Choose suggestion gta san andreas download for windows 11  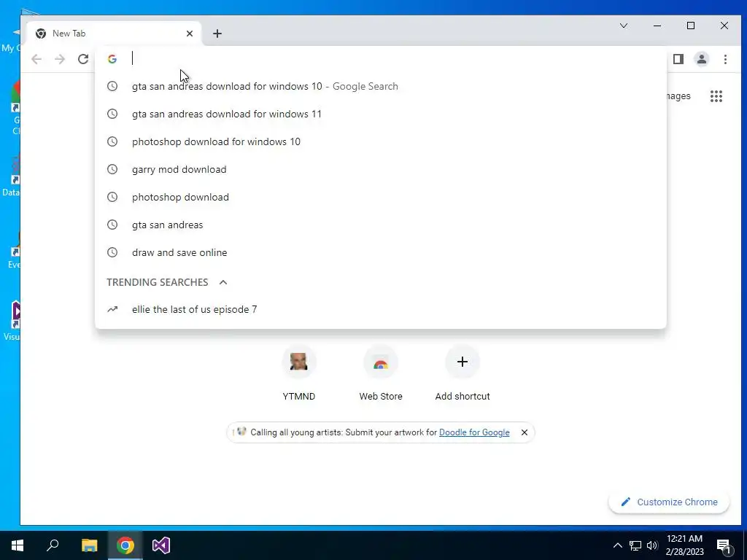point(381,114)
